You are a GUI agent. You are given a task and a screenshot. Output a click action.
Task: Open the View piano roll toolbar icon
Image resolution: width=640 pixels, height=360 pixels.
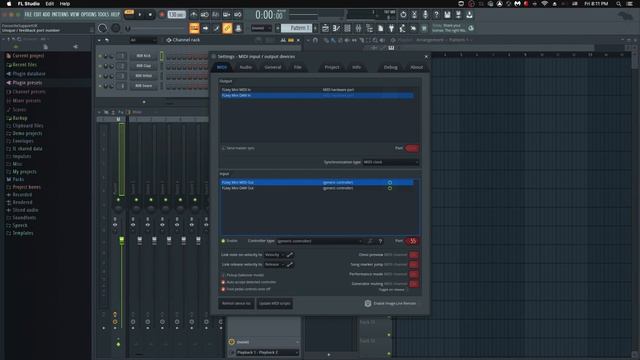[336, 28]
